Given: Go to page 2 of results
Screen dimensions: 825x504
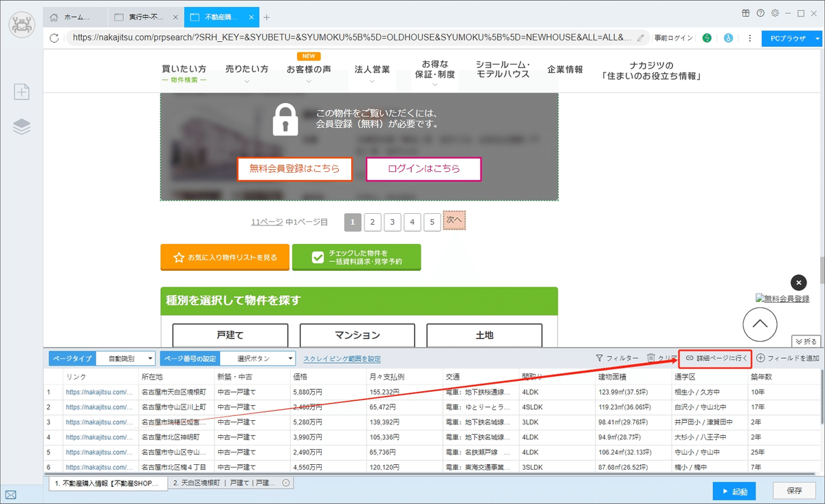Looking at the screenshot, I should point(372,222).
